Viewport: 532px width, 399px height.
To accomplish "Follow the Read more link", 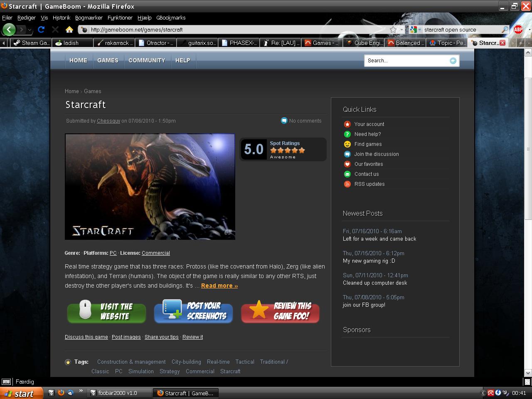I will 219,286.
